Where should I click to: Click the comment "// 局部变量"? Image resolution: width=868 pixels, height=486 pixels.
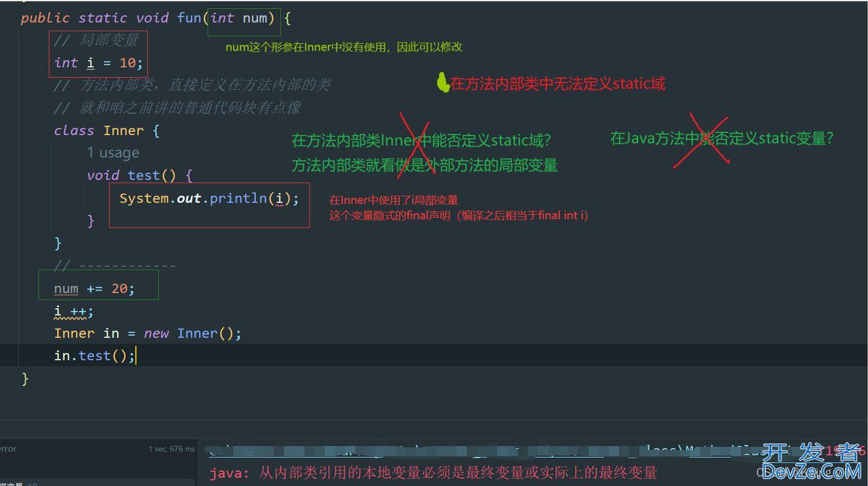96,41
